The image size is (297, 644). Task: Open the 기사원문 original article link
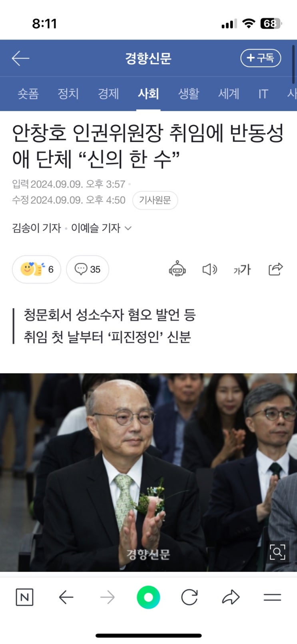pos(155,200)
